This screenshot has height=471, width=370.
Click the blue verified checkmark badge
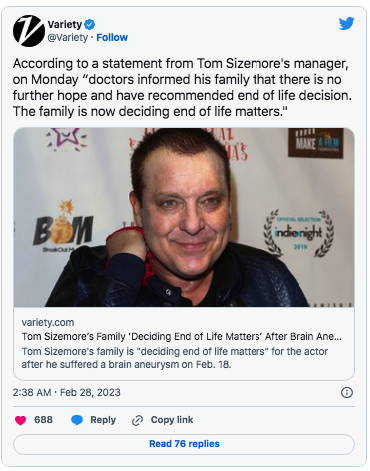tap(89, 24)
